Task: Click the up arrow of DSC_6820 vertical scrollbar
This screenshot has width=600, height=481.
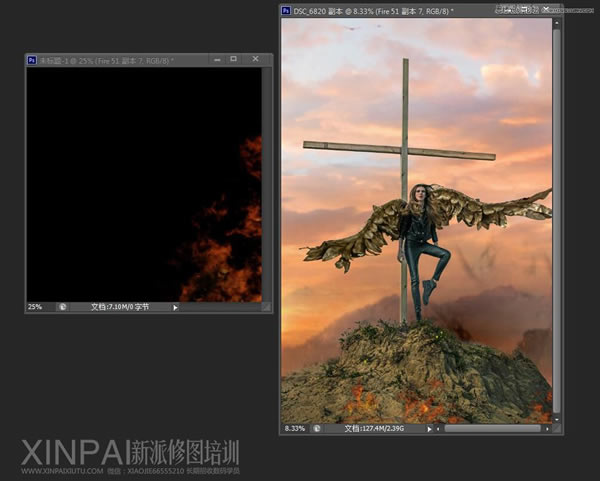Action: [x=557, y=23]
